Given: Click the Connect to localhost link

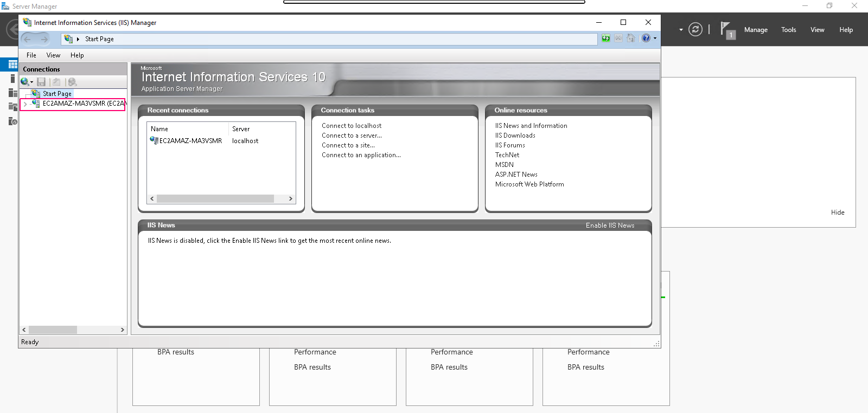Looking at the screenshot, I should 352,126.
